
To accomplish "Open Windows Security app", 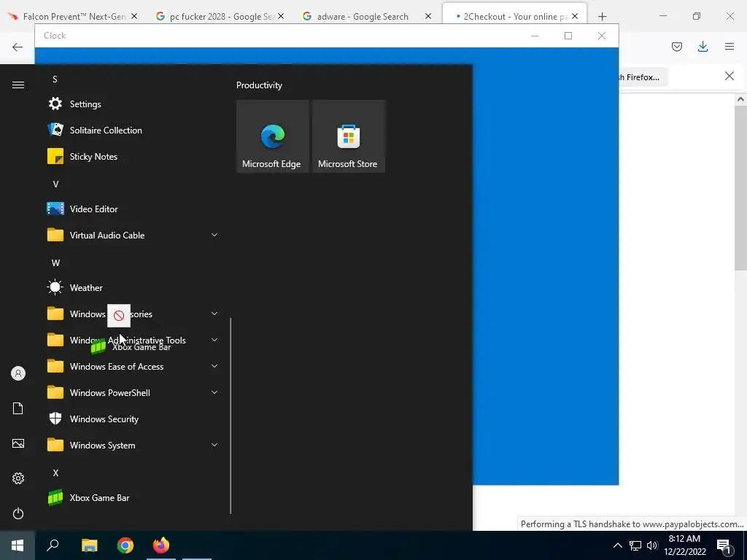I will click(x=133, y=419).
